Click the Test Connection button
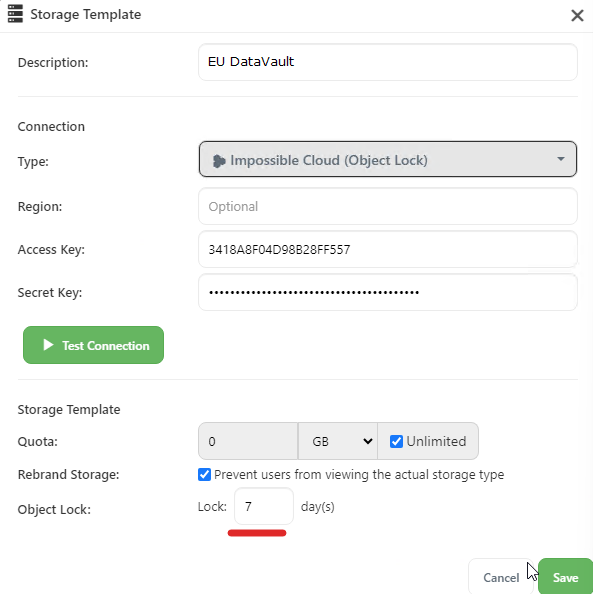593x594 pixels. pos(94,345)
